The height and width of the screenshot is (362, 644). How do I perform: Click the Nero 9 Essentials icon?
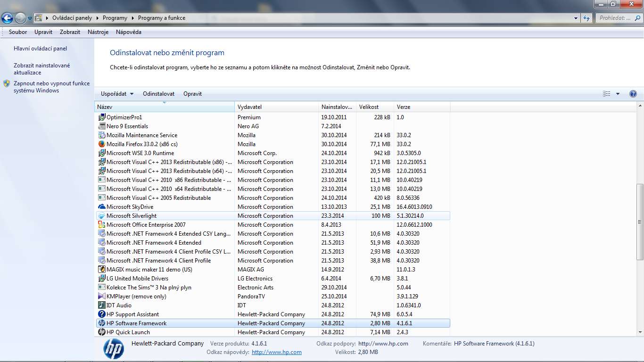click(102, 126)
